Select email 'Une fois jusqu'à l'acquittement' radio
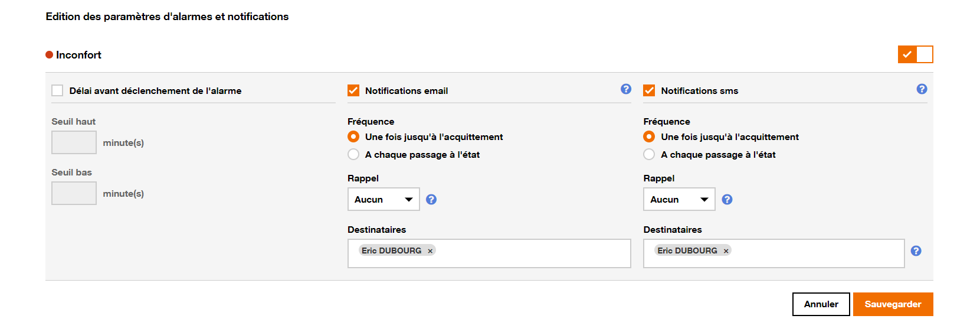The width and height of the screenshot is (980, 322). point(353,136)
